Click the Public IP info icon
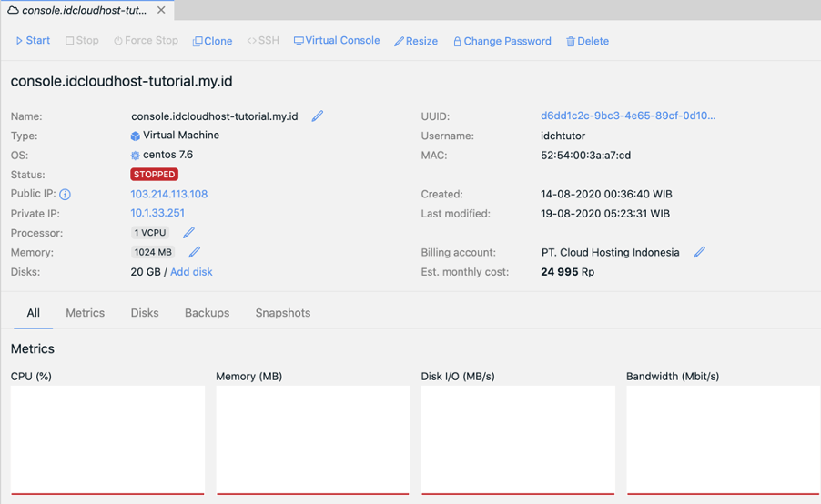 click(x=65, y=195)
